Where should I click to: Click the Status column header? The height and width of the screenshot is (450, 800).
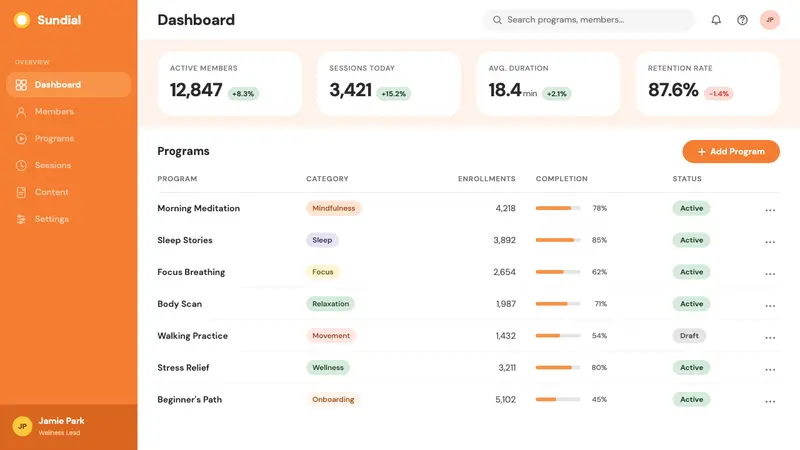(x=687, y=179)
